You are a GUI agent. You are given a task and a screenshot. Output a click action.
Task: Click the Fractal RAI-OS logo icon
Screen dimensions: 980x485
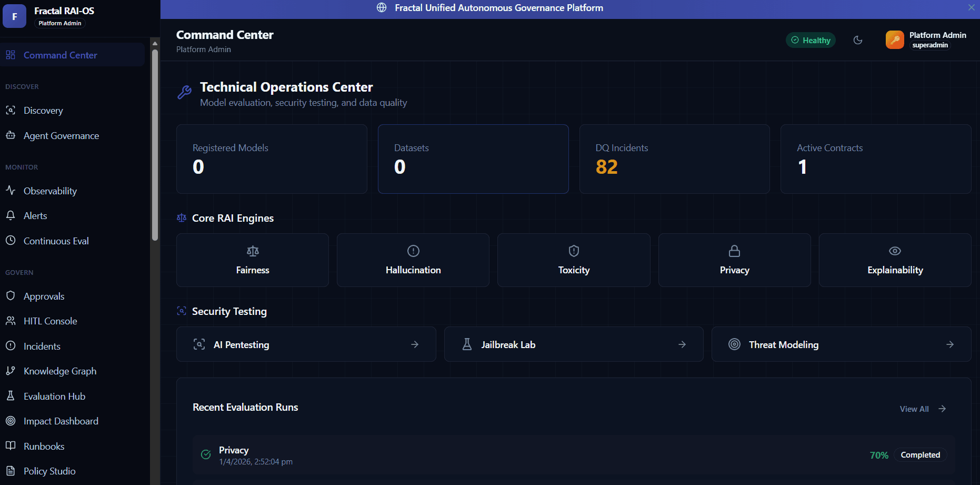[x=14, y=16]
